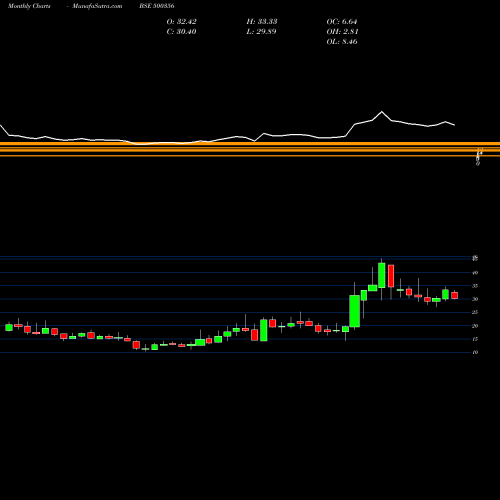Click the 'Monthly Charts' title text
This screenshot has height=500, width=500.
point(29,6)
